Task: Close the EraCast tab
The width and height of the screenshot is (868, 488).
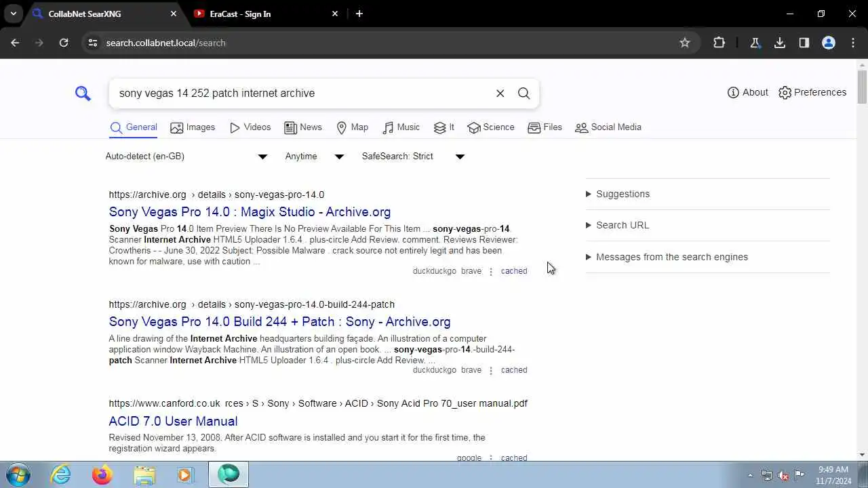Action: tap(335, 14)
